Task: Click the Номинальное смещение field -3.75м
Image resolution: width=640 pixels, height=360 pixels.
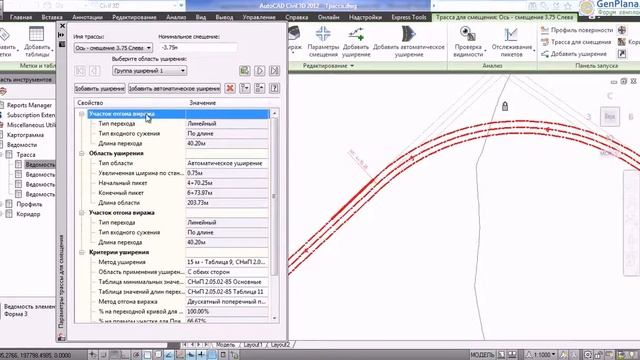Action: point(198,48)
